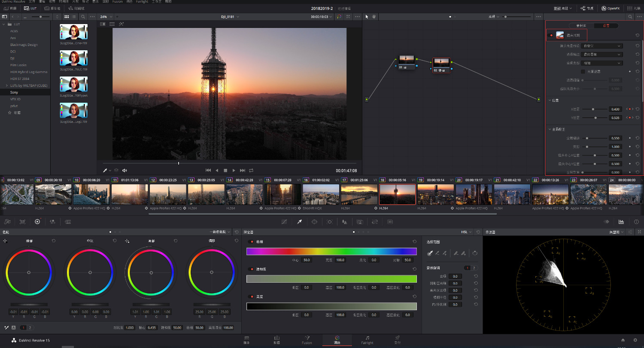The height and width of the screenshot is (348, 644).
Task: Toggle the Luminance qualifier enable dot
Action: (x=251, y=296)
